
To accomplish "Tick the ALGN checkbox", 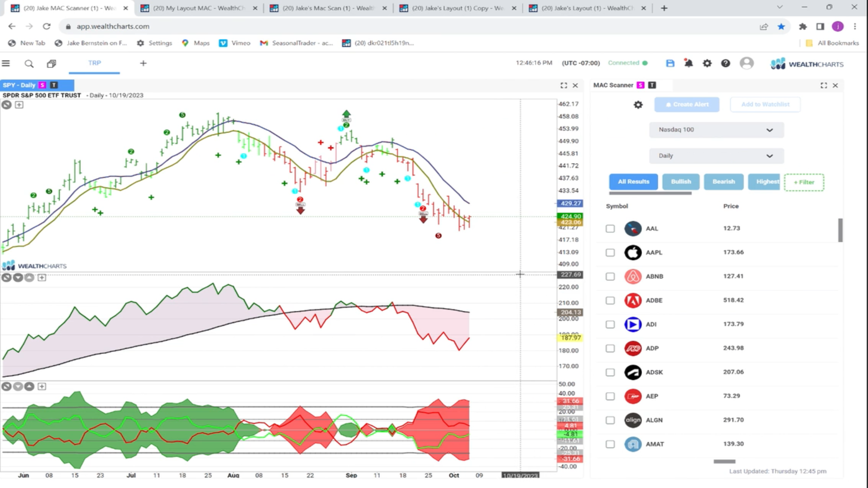I will 610,420.
